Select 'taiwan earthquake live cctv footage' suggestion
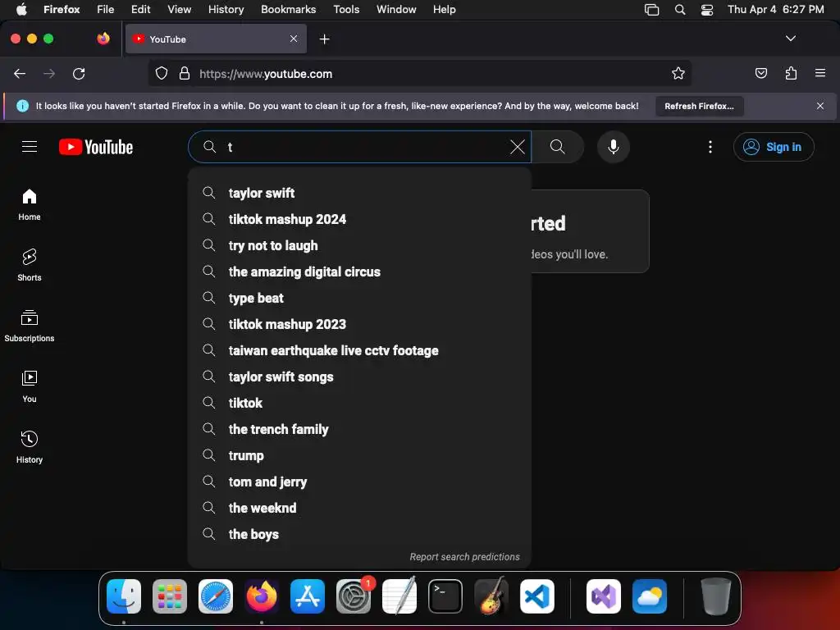This screenshot has height=630, width=840. pos(359,350)
